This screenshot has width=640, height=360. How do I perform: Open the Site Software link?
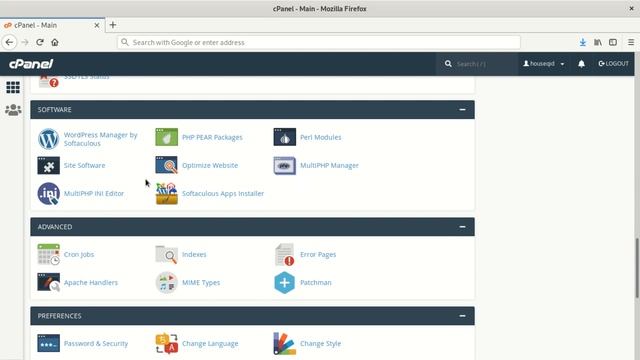(x=84, y=165)
